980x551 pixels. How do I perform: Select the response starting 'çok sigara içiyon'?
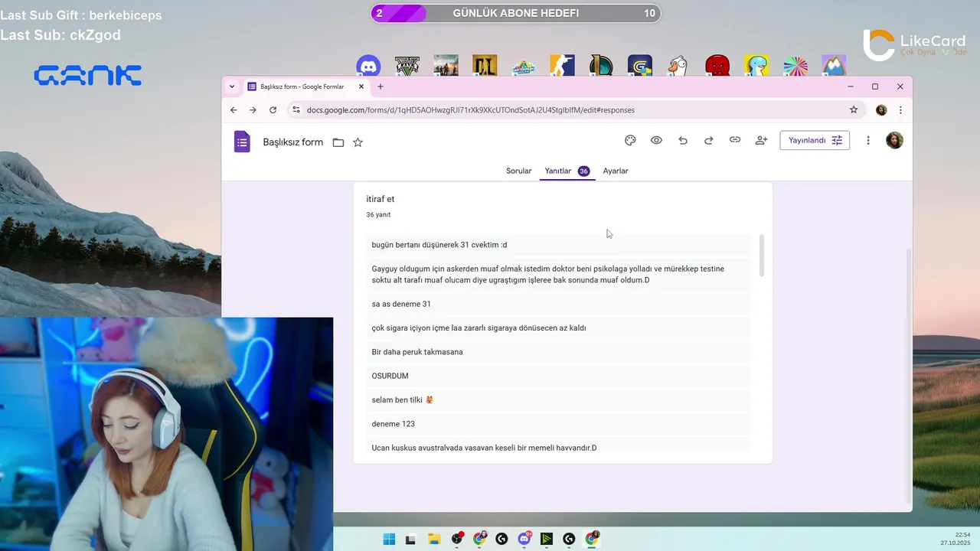(558, 328)
